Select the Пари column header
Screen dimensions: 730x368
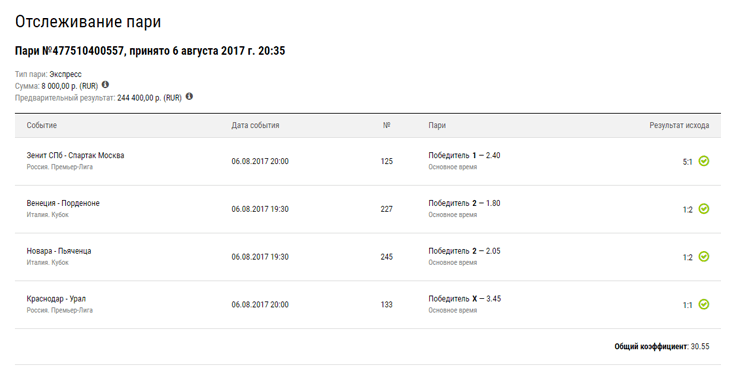click(x=437, y=125)
